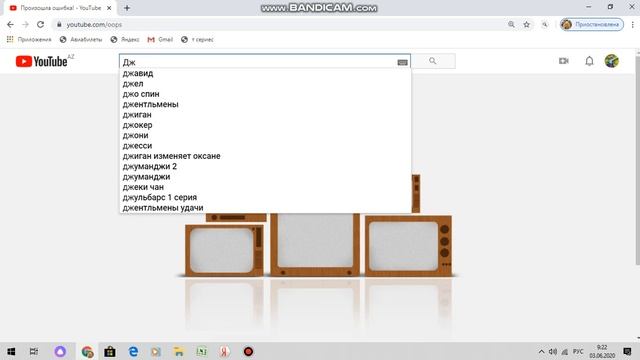Click the browser forward arrow
This screenshot has height=360, width=640.
tap(25, 24)
